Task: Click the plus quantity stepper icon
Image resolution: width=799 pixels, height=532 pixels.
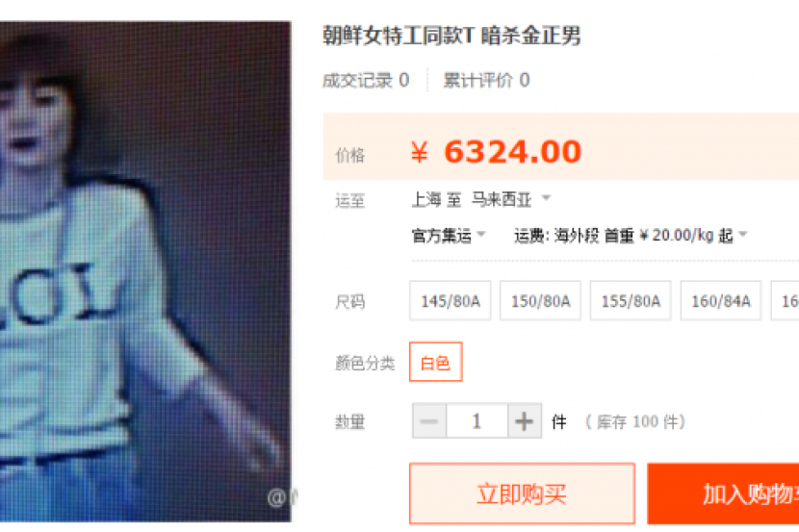Action: tap(525, 421)
